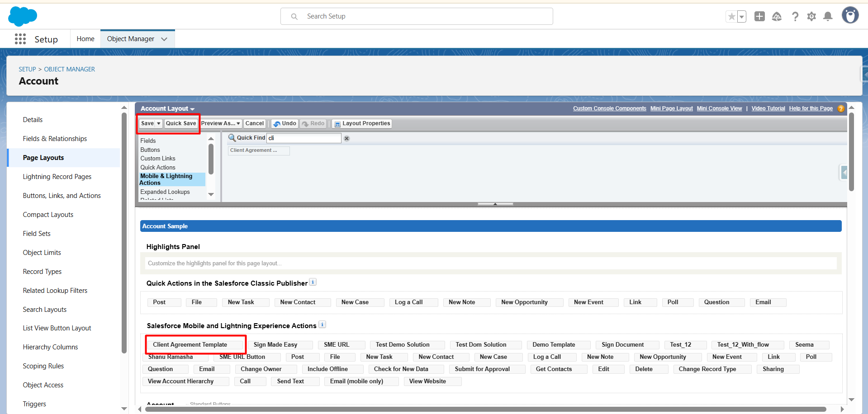
Task: Open the Setup gear menu
Action: [x=811, y=17]
